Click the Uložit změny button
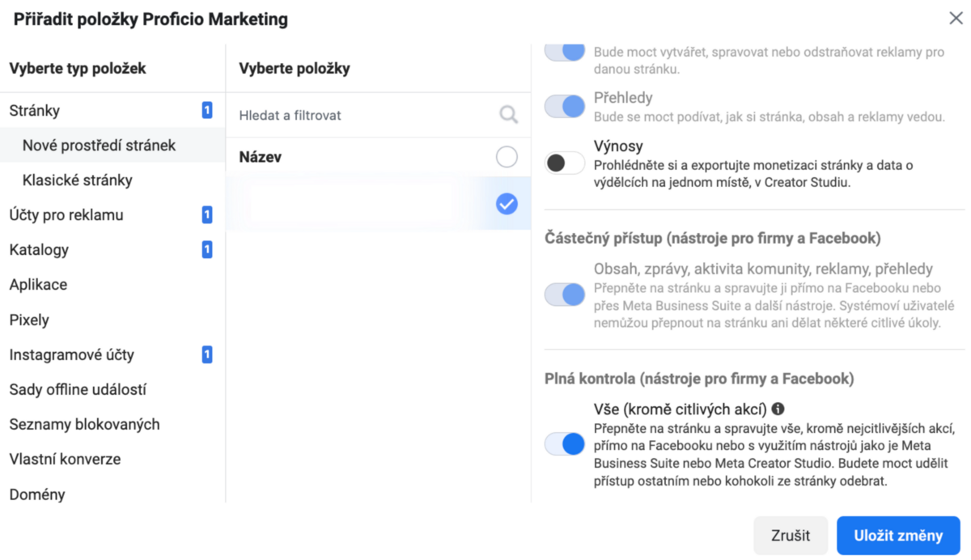 [x=898, y=536]
